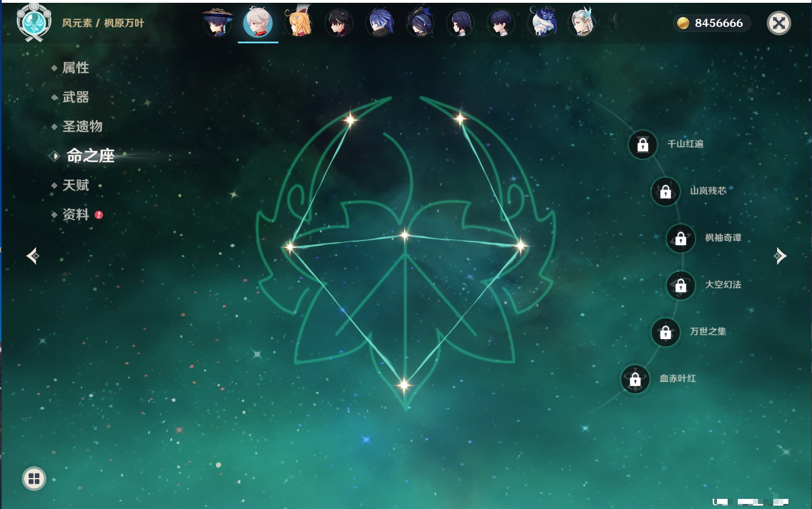
Task: Go to the next character with the right arrow
Action: click(x=780, y=256)
